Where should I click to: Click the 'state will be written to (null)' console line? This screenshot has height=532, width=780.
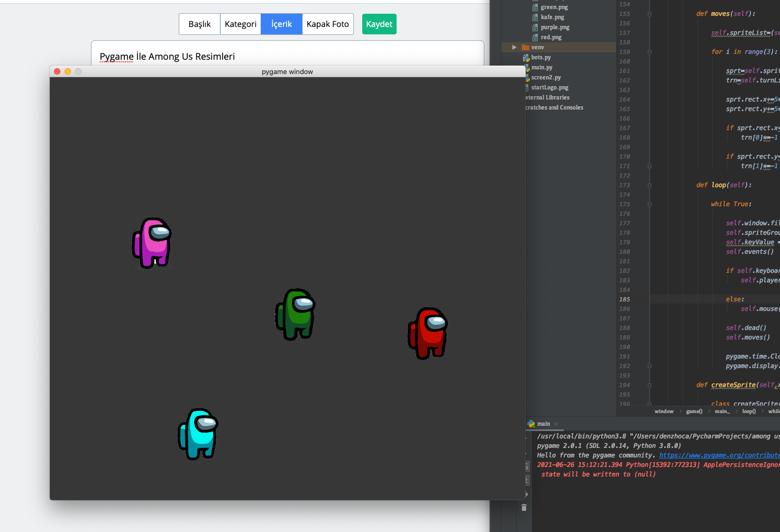click(599, 474)
